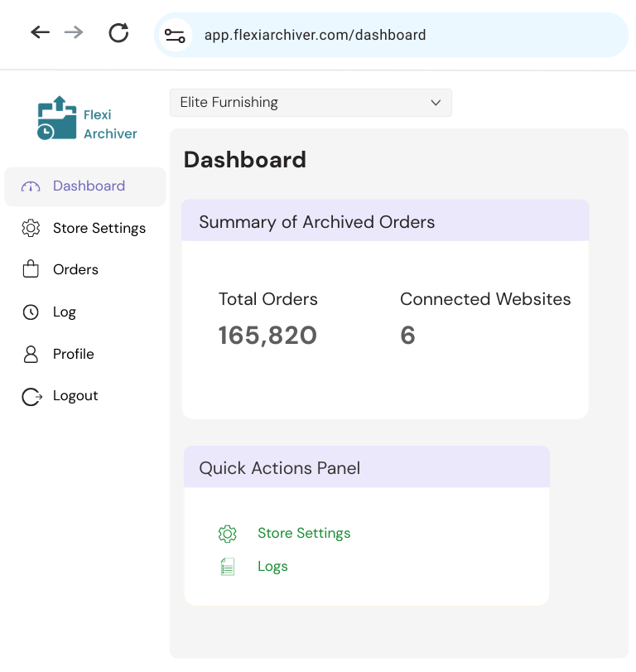Click the green gear icon in Quick Actions

click(x=228, y=534)
